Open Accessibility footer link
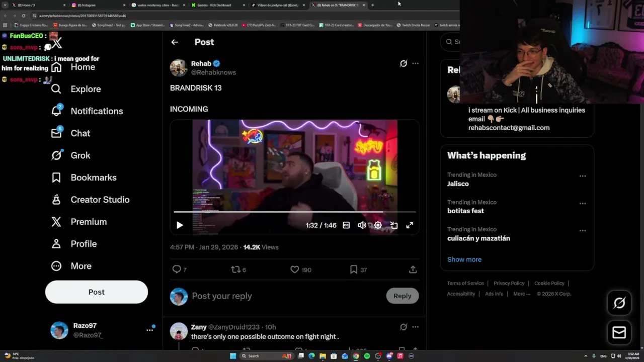644x362 pixels. (461, 294)
